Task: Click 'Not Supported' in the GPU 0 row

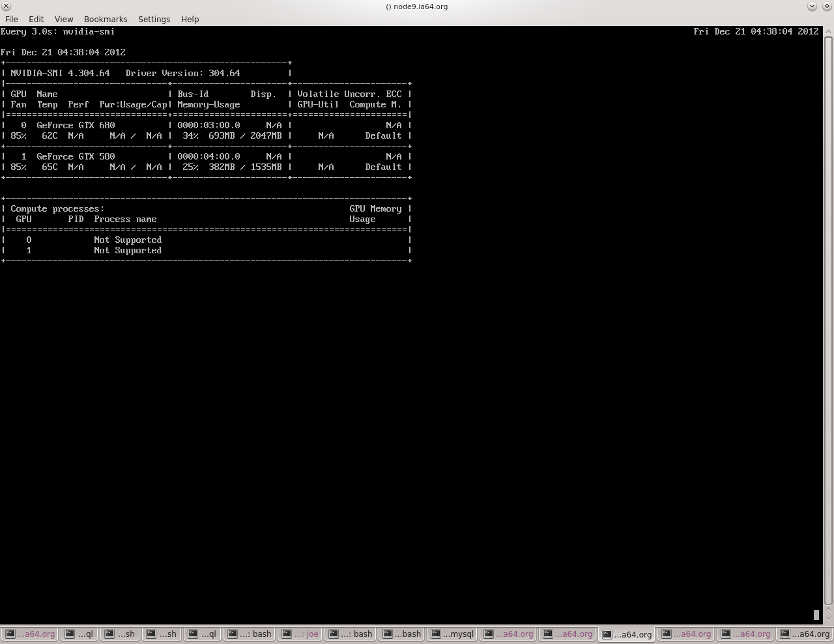Action: click(128, 240)
